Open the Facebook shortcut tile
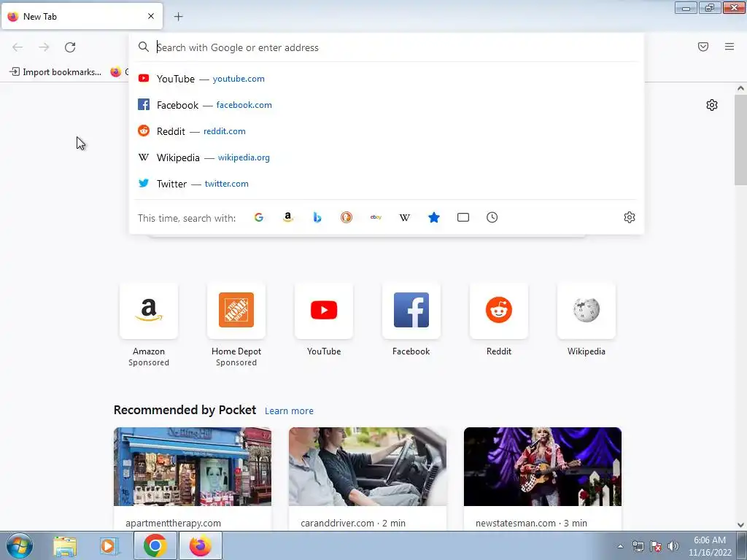 pyautogui.click(x=411, y=311)
